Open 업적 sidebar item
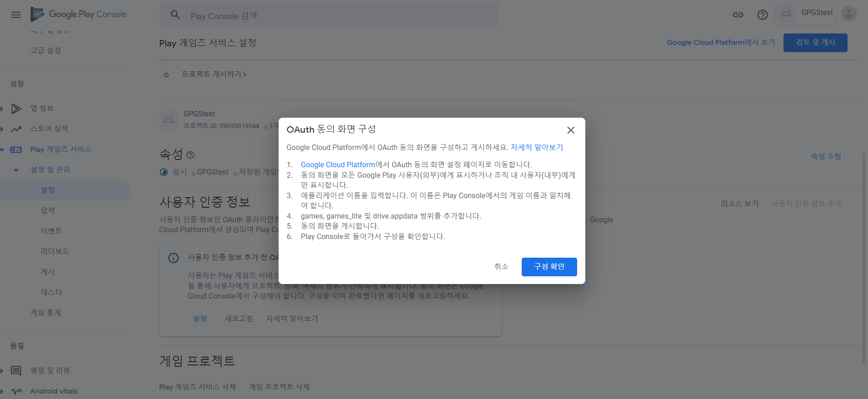Image resolution: width=868 pixels, height=399 pixels. click(x=48, y=210)
